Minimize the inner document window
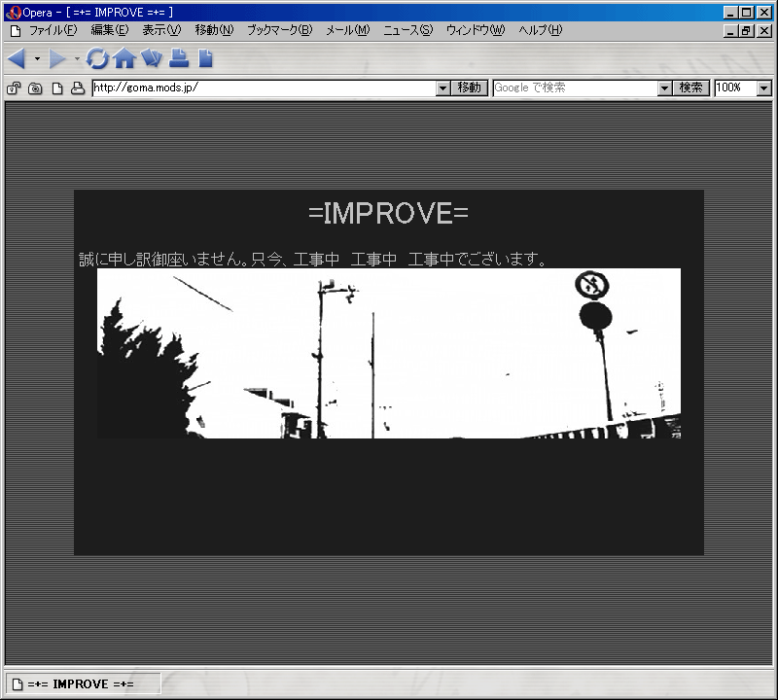Image resolution: width=778 pixels, height=700 pixels. [730, 31]
